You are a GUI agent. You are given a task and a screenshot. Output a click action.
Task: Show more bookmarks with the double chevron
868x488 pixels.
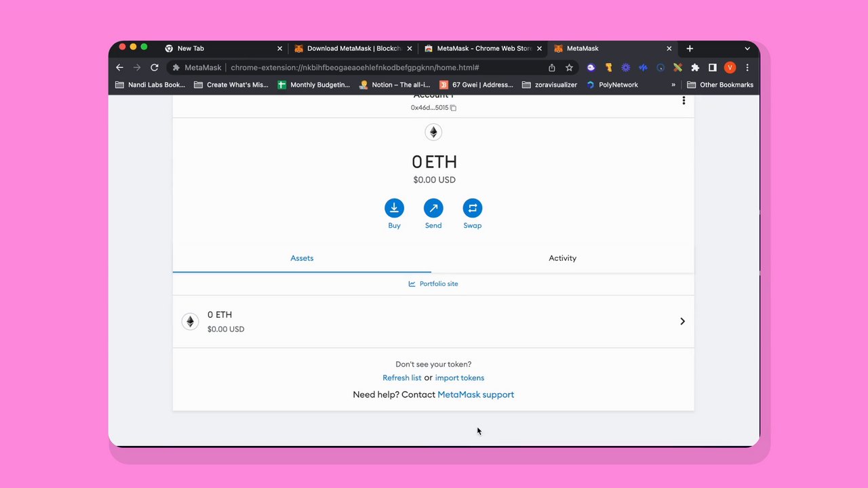[673, 85]
